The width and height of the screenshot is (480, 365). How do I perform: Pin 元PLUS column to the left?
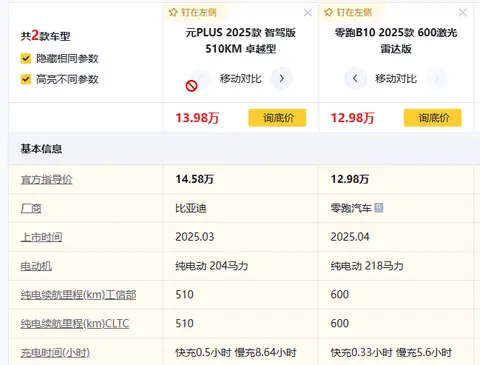tap(193, 13)
